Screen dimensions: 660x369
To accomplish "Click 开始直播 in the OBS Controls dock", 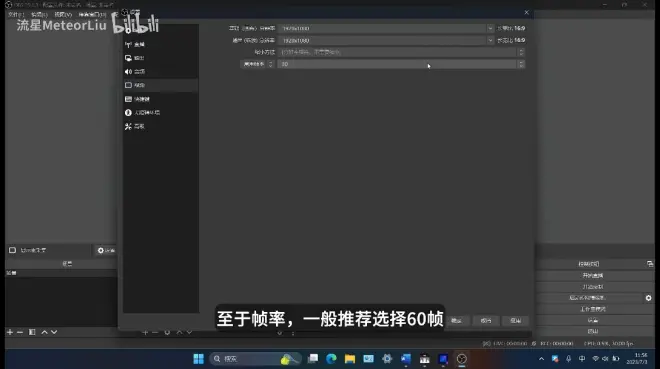I will (593, 276).
